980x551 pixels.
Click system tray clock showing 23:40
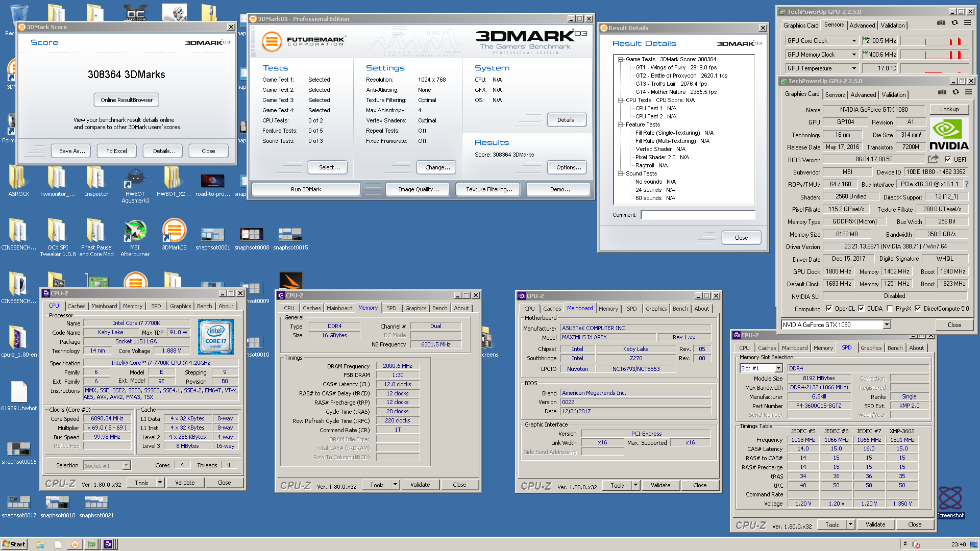click(958, 544)
